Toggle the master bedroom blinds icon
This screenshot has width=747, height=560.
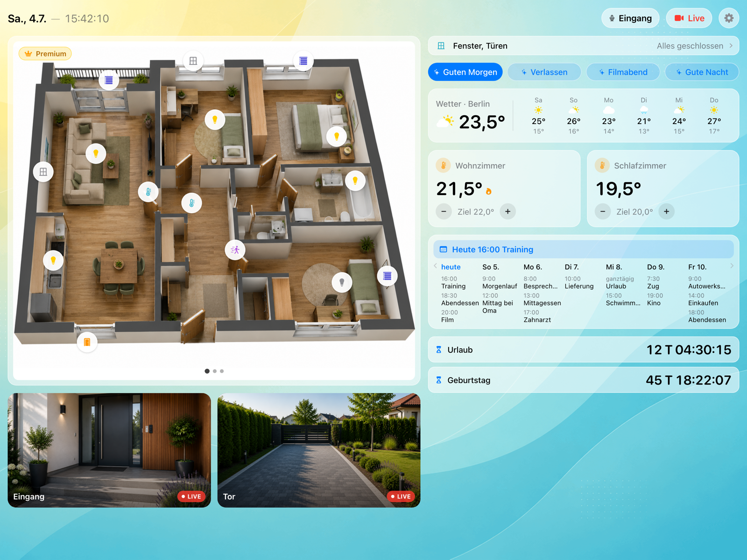(x=303, y=61)
